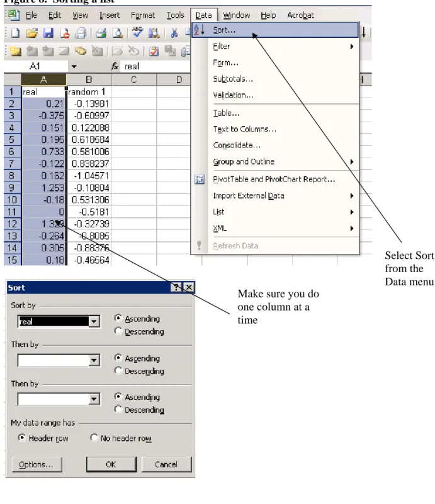Expand the Filter submenu
This screenshot has width=435, height=504.
click(x=275, y=46)
